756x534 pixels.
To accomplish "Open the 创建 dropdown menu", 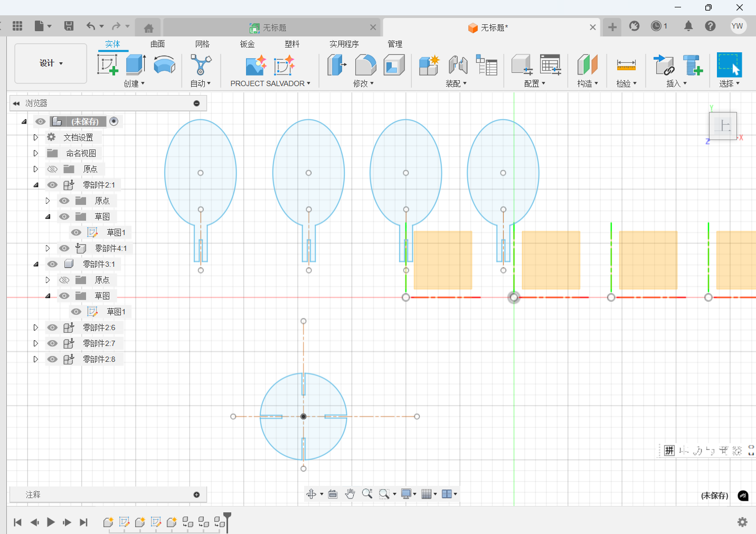I will point(134,83).
